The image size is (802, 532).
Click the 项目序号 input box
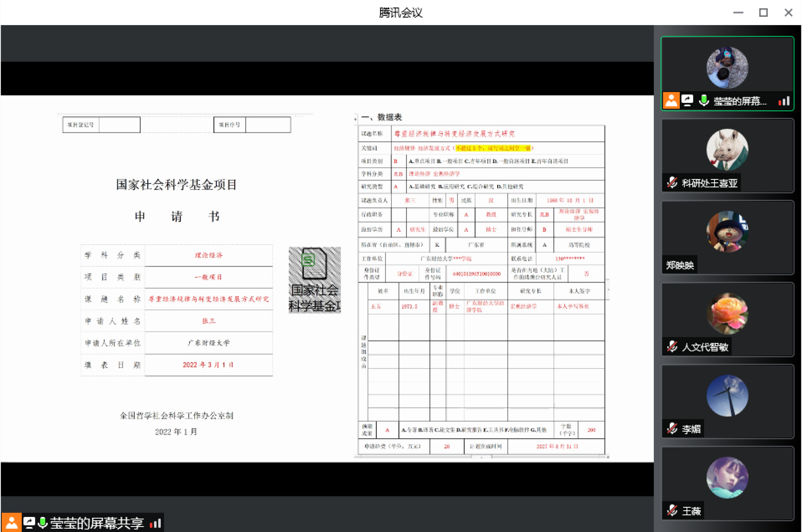click(268, 125)
